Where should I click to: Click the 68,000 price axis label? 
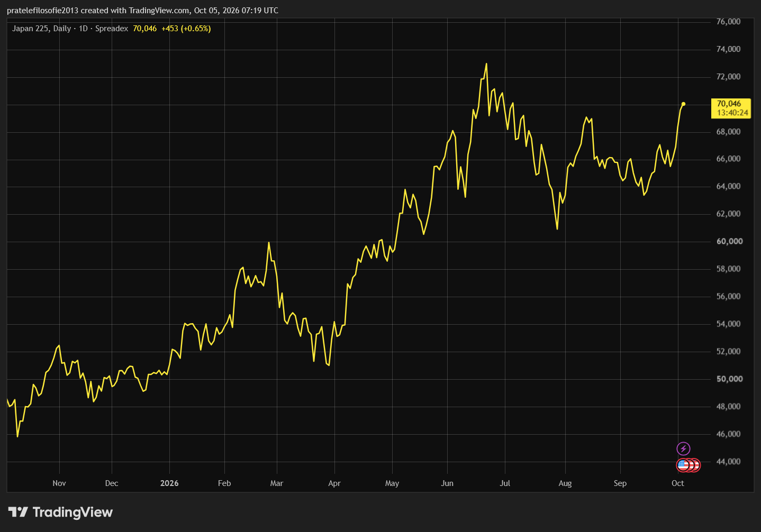click(728, 132)
